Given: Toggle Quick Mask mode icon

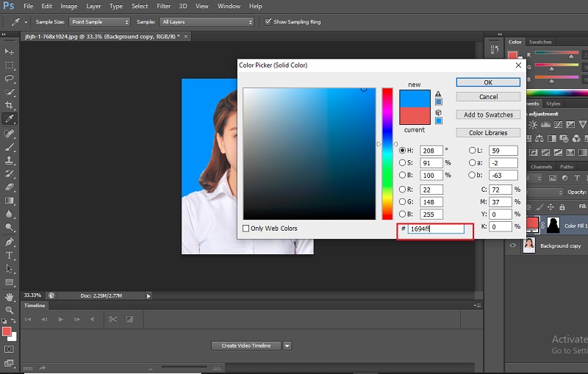Looking at the screenshot, I should (x=10, y=349).
